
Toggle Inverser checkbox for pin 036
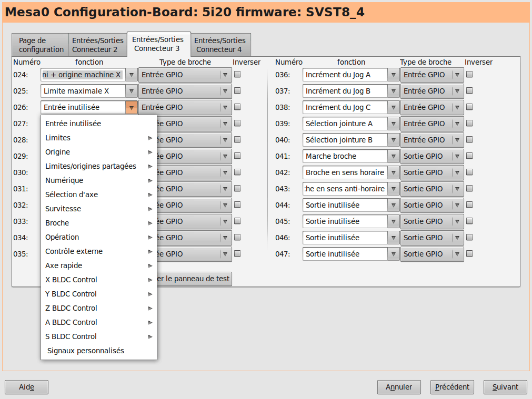(469, 74)
